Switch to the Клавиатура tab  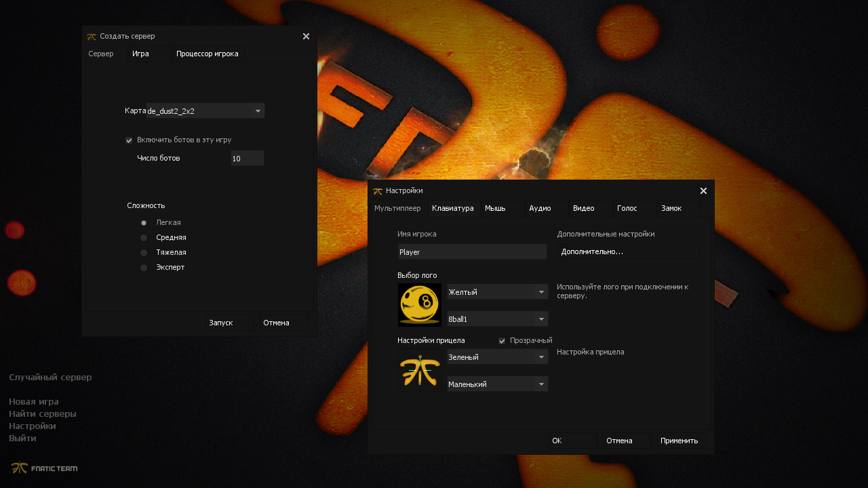[452, 209]
